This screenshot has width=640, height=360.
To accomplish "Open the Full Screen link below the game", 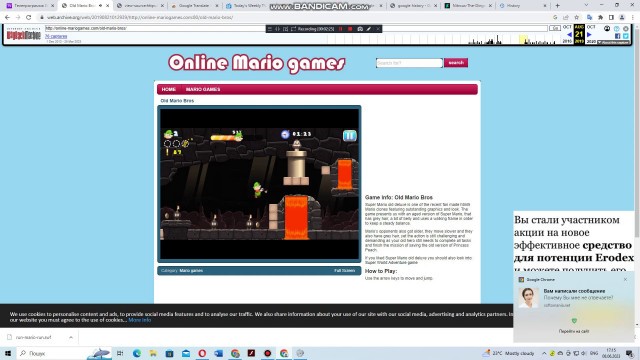I will coord(344,271).
